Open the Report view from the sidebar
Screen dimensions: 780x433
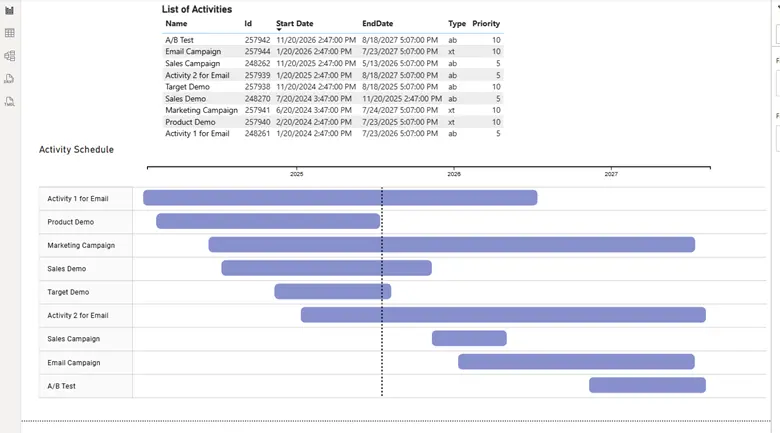(x=10, y=10)
